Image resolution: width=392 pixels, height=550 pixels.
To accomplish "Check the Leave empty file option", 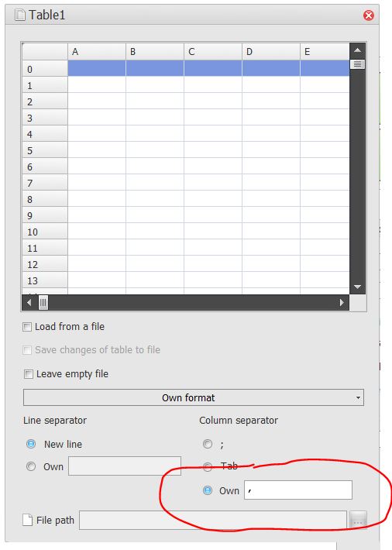I will tap(29, 374).
